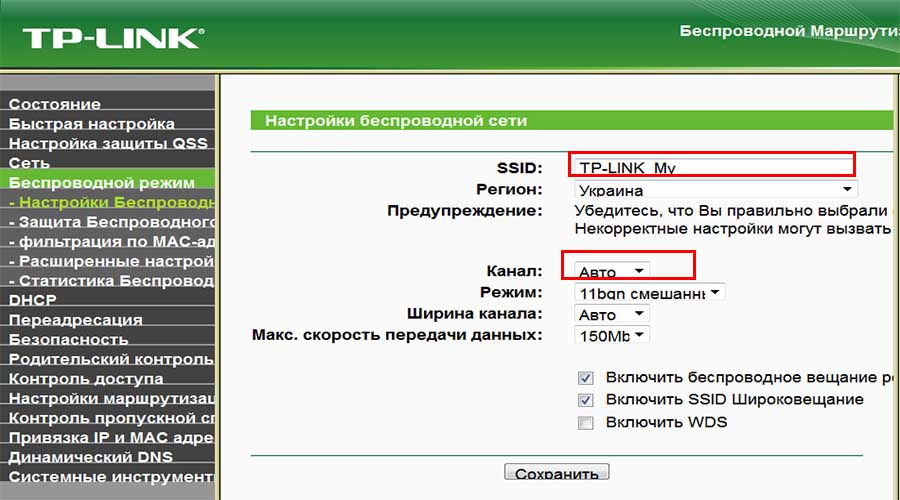Open the Канал dropdown
Viewport: 900px width, 500px height.
612,270
